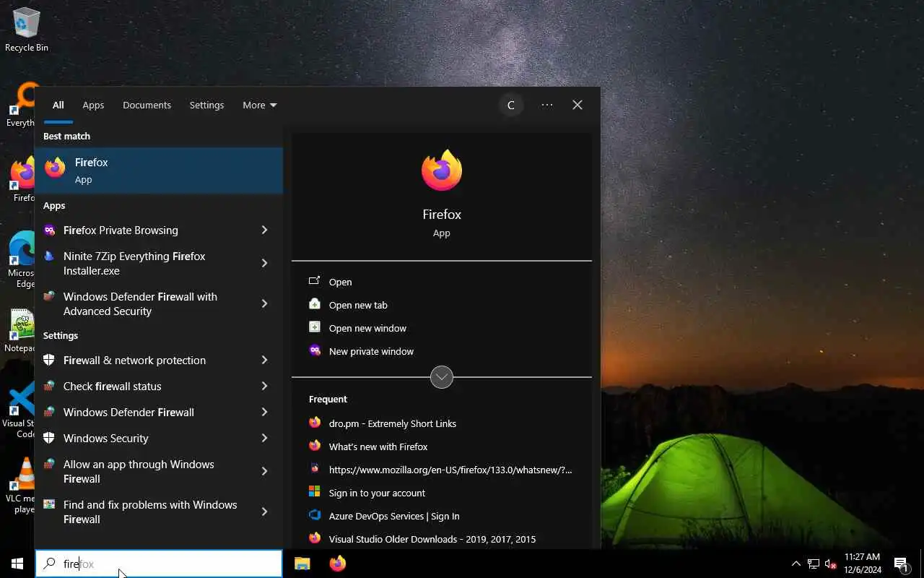Viewport: 924px width, 578px height.
Task: Click the search text input box
Action: pos(159,564)
